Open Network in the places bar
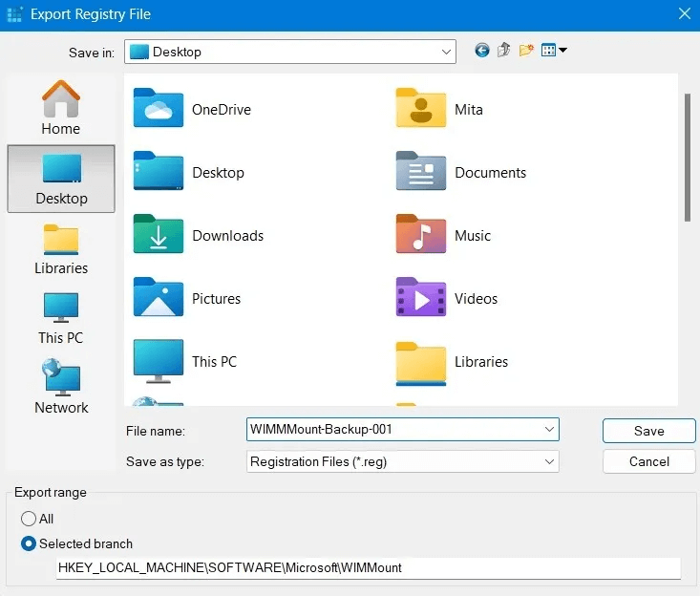The height and width of the screenshot is (596, 700). pyautogui.click(x=61, y=387)
